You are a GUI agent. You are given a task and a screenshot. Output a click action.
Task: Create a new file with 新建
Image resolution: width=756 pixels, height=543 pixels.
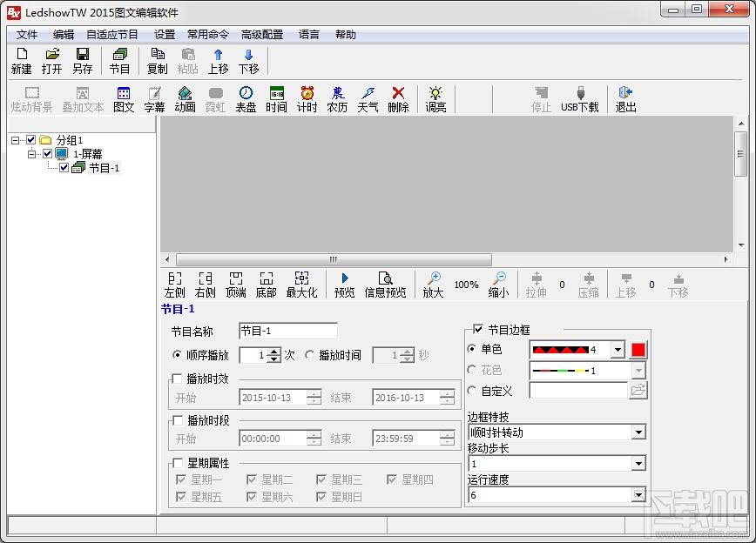20,60
